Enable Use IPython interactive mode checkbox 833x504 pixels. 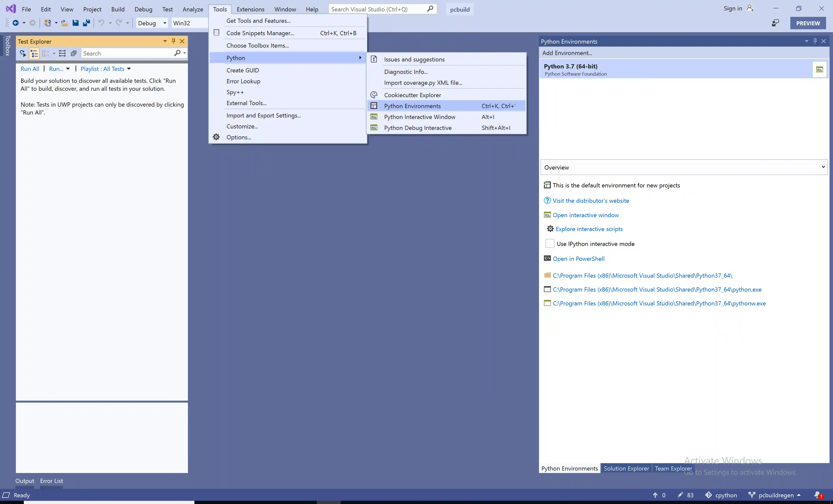click(550, 244)
